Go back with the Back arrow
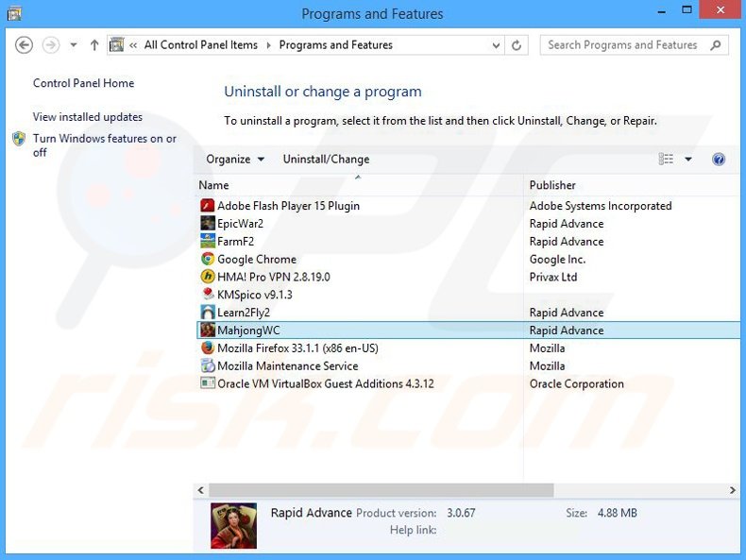Screen dimensions: 746x560 point(24,45)
